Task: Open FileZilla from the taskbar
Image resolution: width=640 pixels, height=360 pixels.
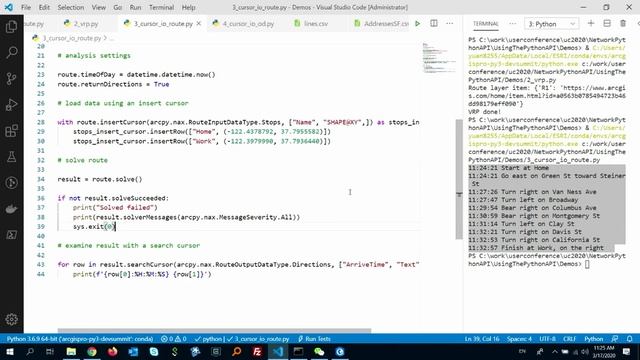Action: [x=257, y=351]
